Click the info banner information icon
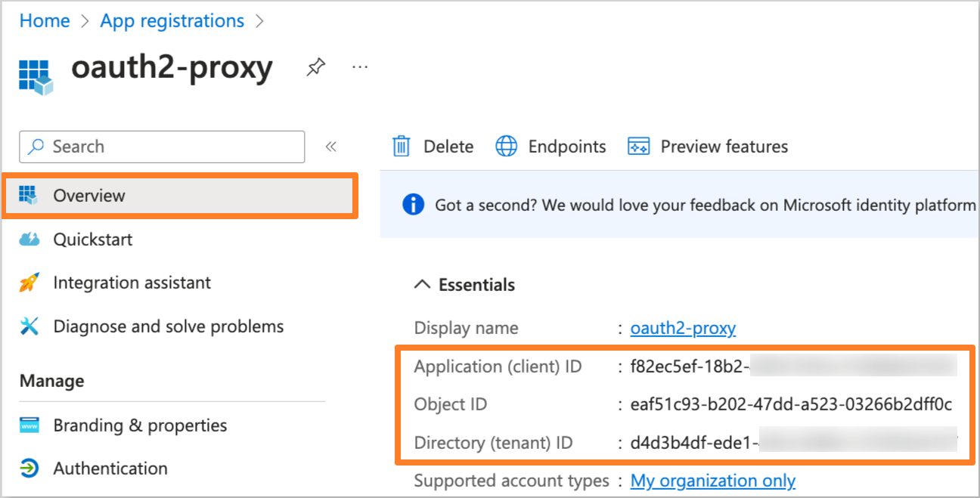The image size is (980, 498). click(x=414, y=205)
